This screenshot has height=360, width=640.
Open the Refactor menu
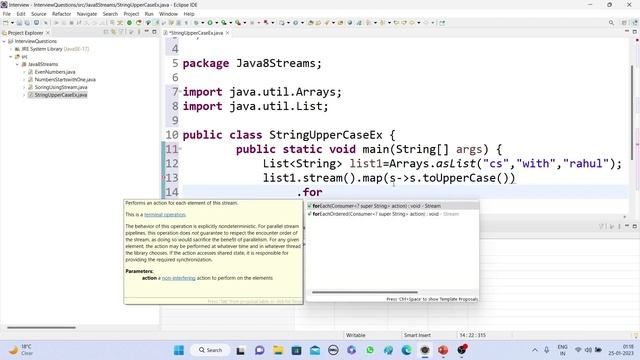(x=62, y=14)
